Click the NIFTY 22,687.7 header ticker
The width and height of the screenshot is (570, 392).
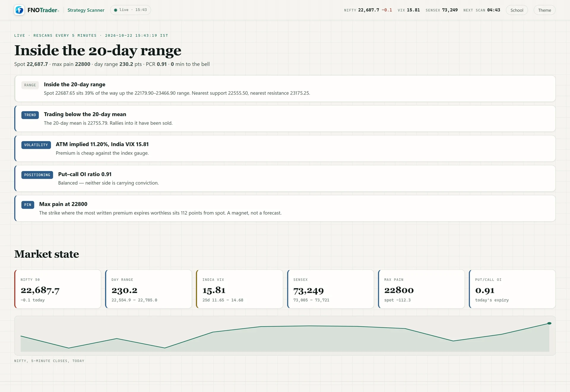368,10
